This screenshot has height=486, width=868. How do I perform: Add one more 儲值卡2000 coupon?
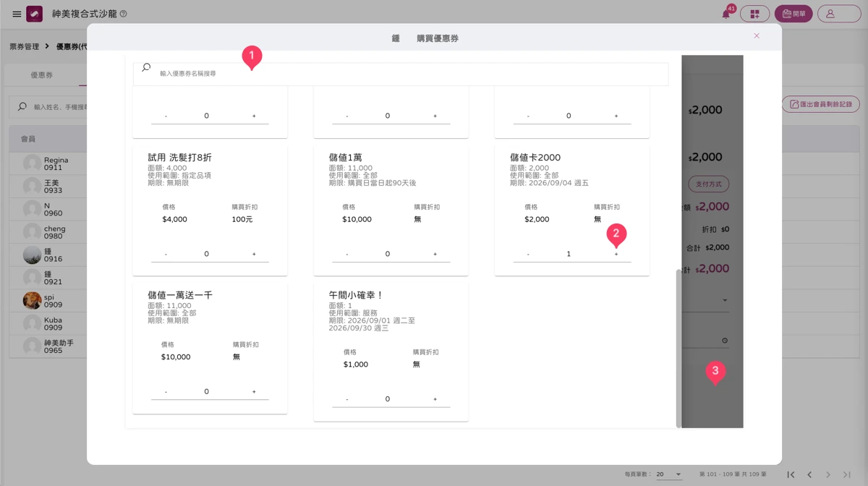616,254
